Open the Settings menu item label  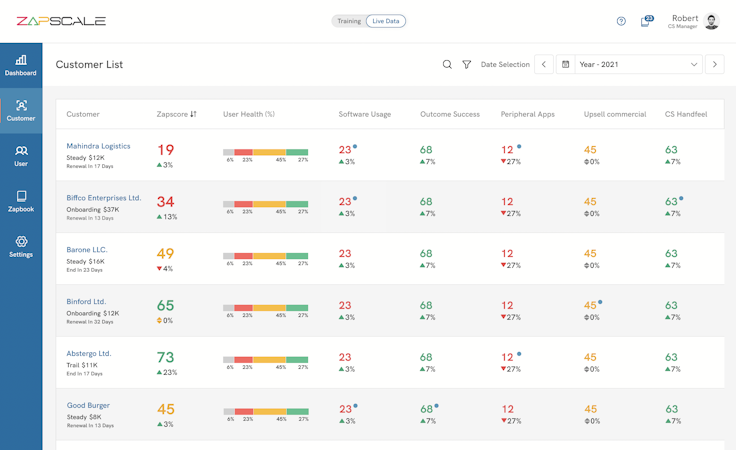(21, 255)
